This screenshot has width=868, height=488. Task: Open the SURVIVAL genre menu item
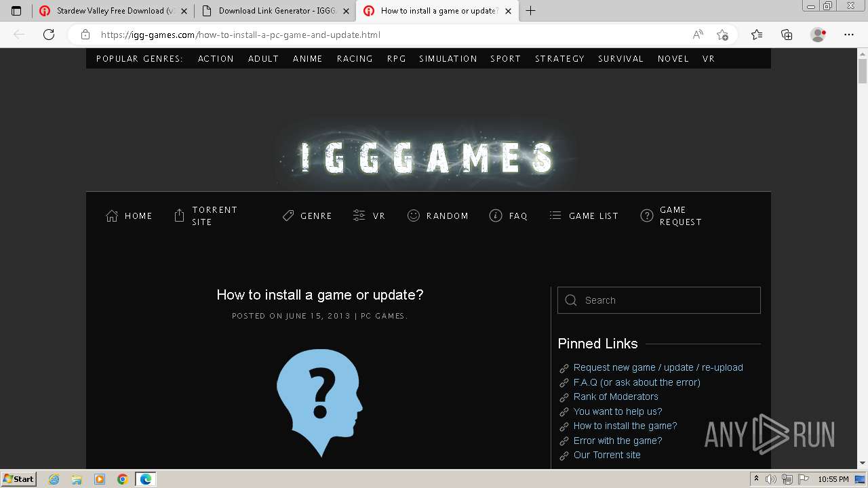(x=620, y=59)
